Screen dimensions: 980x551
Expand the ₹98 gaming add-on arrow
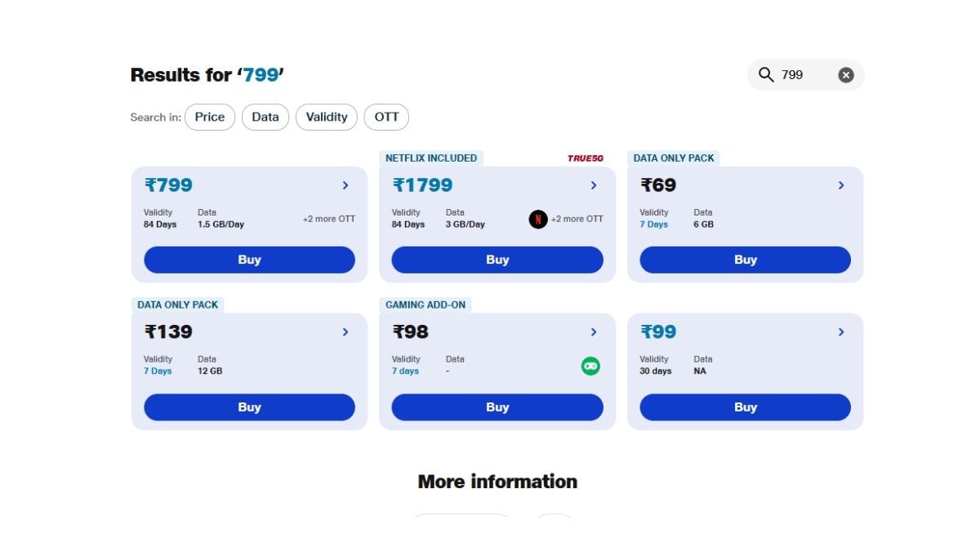coord(594,332)
